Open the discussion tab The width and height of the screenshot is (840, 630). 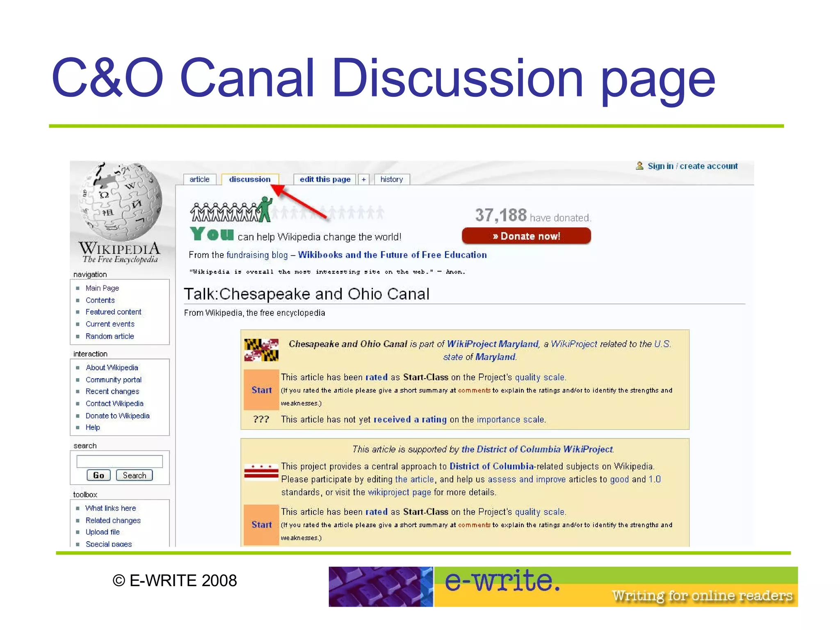click(250, 179)
